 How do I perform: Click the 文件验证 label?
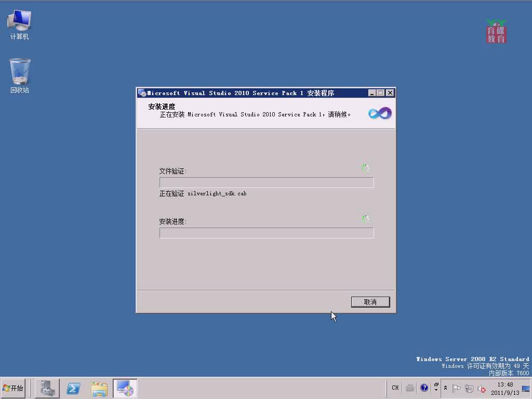coord(172,171)
